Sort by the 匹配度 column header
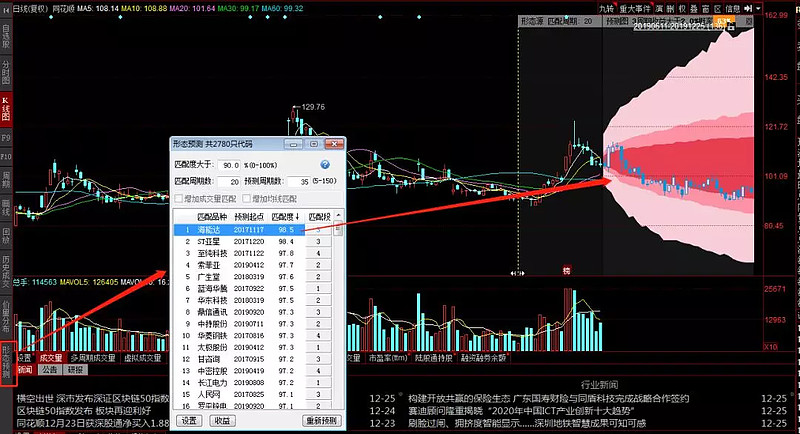 click(285, 217)
